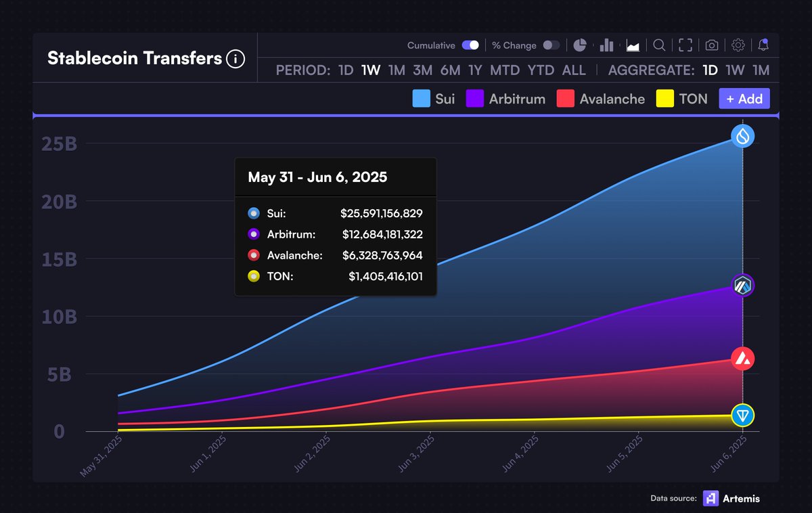Screen dimensions: 812x513
Task: Click the TON legend label
Action: tap(694, 99)
